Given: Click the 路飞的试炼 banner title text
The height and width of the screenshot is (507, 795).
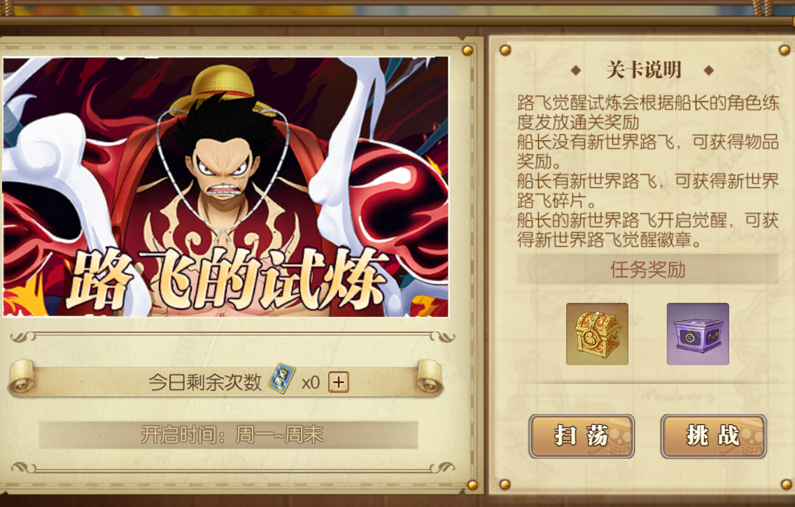Looking at the screenshot, I should pyautogui.click(x=226, y=279).
